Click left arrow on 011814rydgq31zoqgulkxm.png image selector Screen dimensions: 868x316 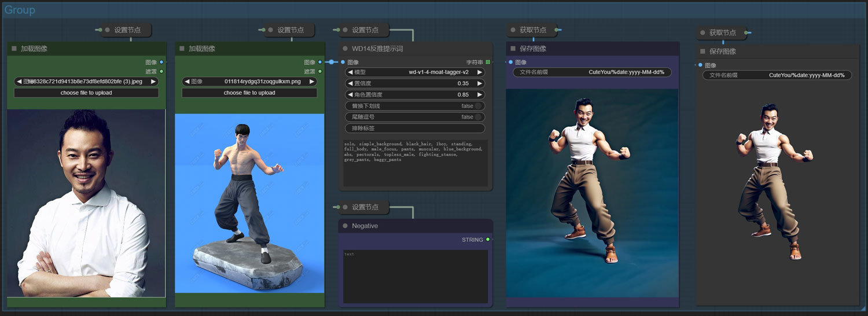pyautogui.click(x=187, y=82)
